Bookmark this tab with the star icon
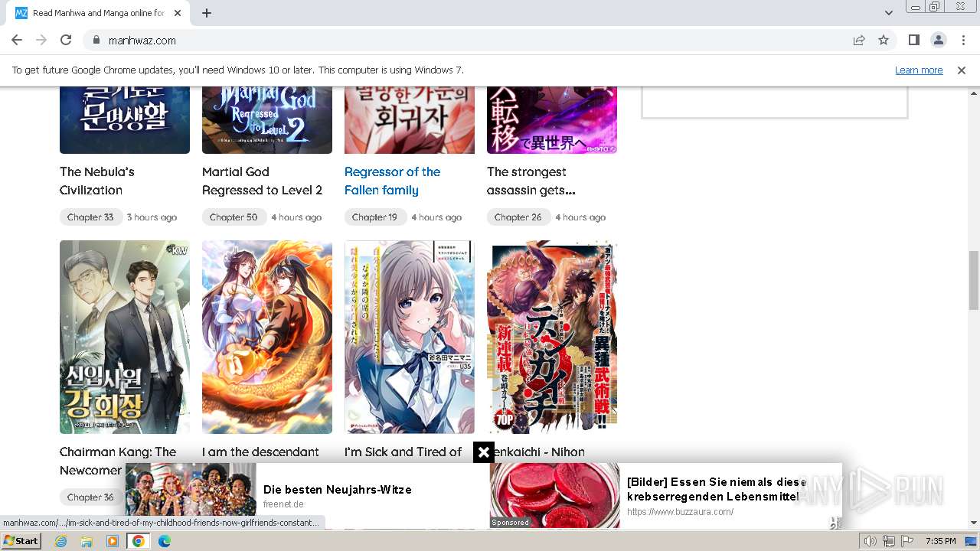 pyautogui.click(x=884, y=40)
